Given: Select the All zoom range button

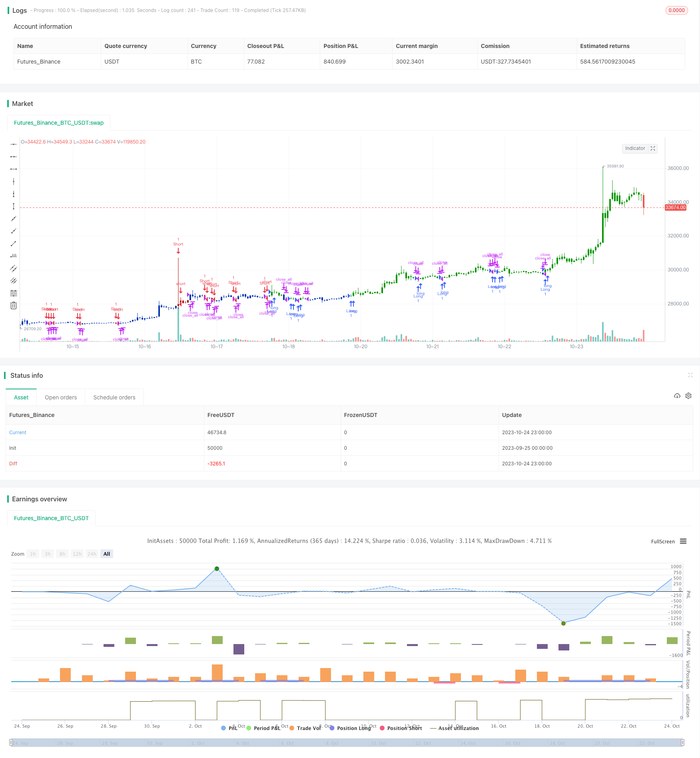Looking at the screenshot, I should [107, 554].
